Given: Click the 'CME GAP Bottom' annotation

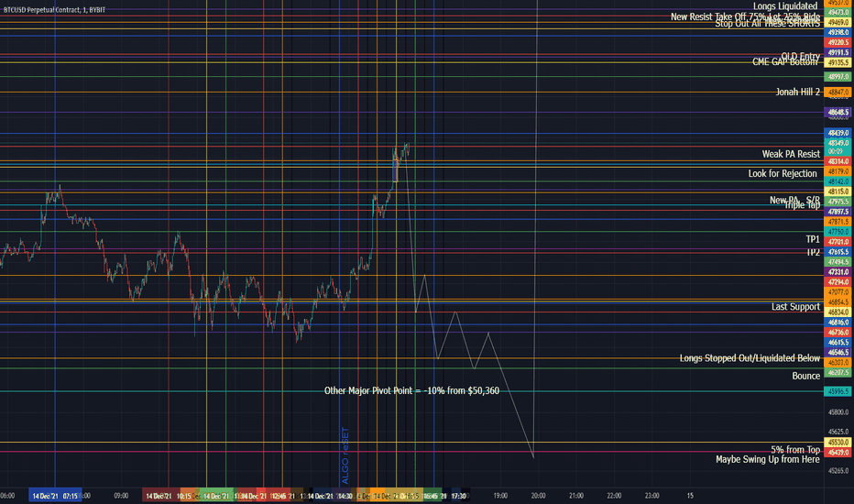Looking at the screenshot, I should [785, 62].
